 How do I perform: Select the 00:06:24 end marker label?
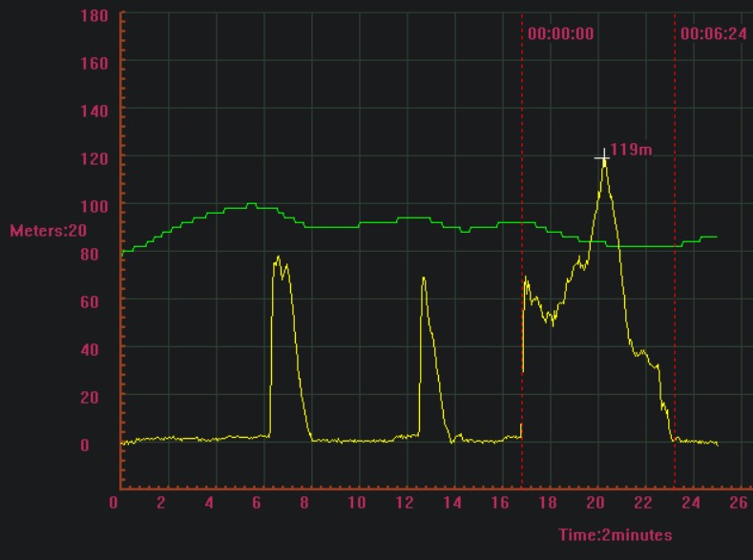coord(713,33)
